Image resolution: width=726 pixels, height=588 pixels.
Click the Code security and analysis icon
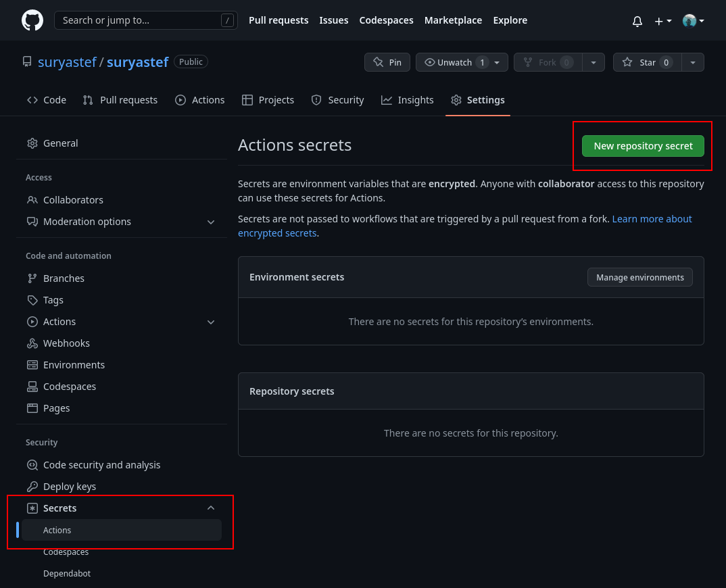32,465
